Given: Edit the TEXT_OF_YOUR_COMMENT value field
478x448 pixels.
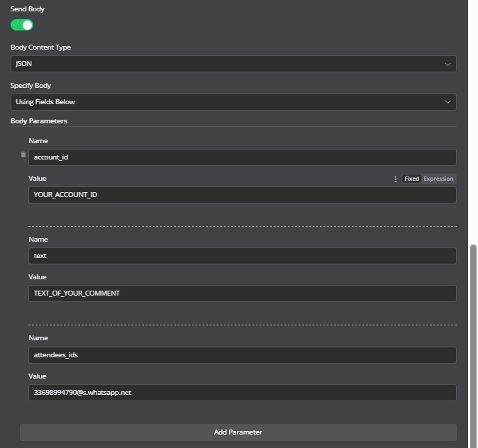Looking at the screenshot, I should (x=243, y=293).
